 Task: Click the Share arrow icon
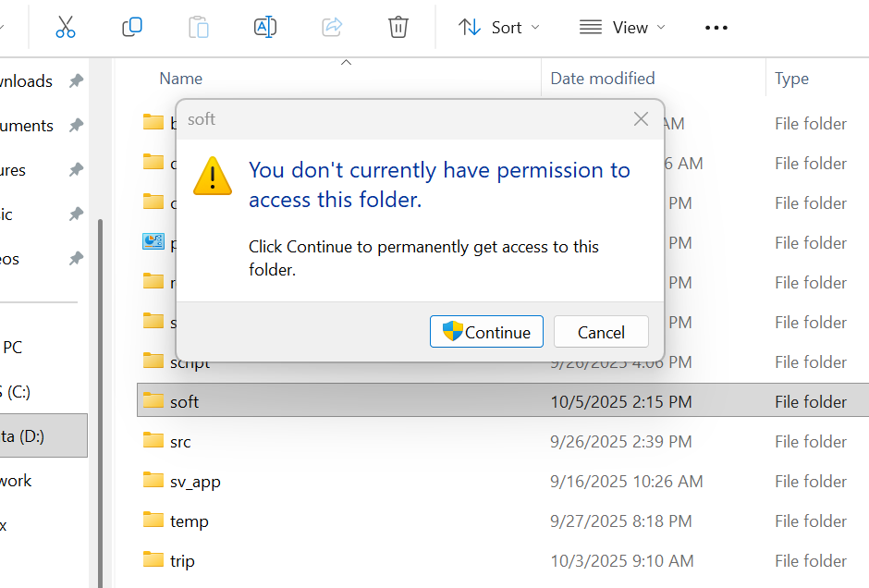332,27
